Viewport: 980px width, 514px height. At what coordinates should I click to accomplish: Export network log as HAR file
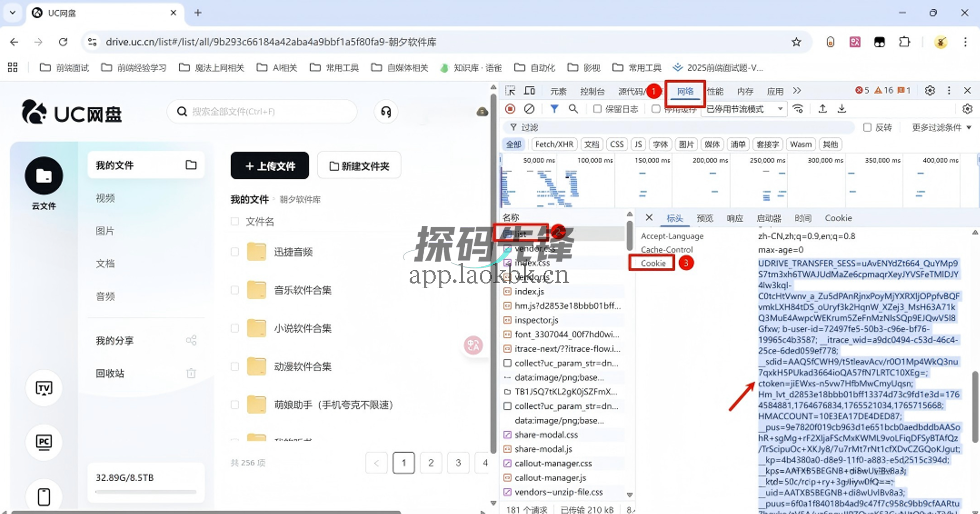(842, 109)
